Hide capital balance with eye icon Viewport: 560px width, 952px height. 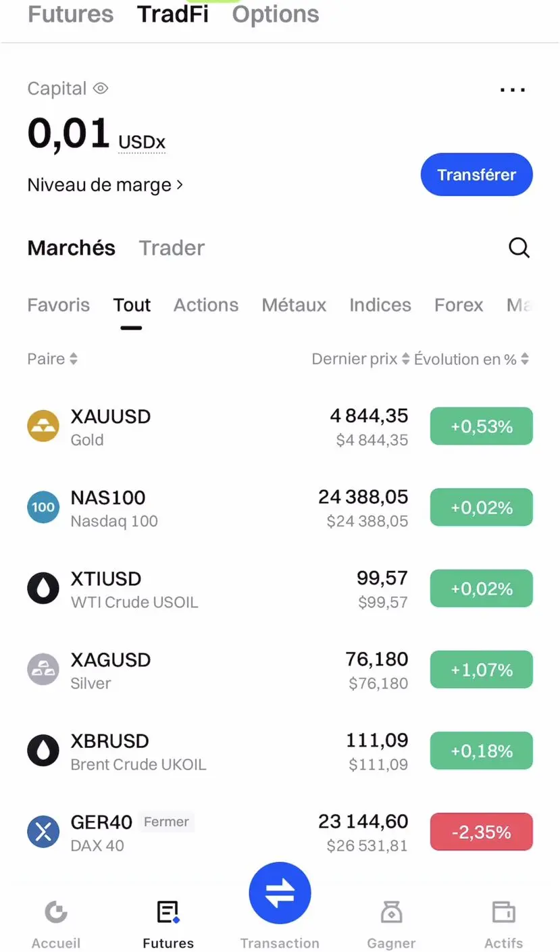101,89
